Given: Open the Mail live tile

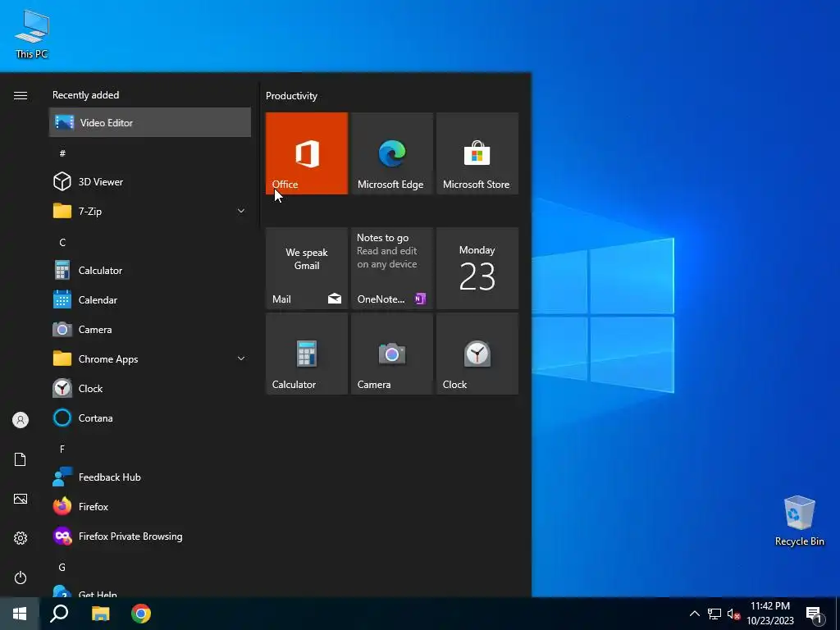Looking at the screenshot, I should coord(307,268).
